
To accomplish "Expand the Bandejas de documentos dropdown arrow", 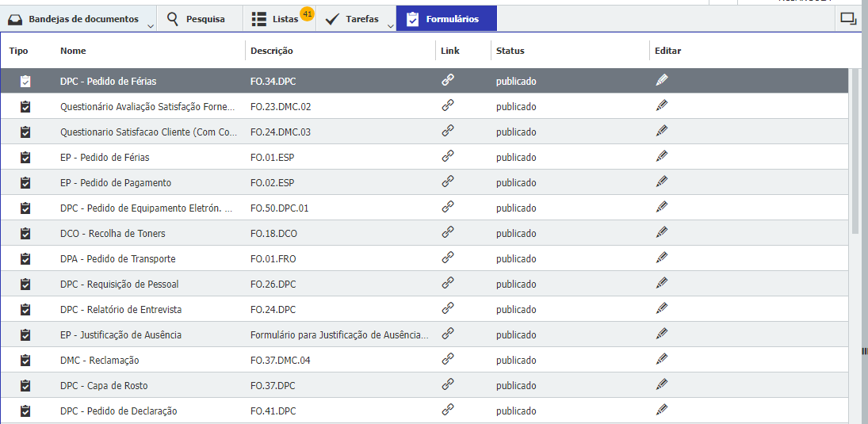I will coord(151,26).
